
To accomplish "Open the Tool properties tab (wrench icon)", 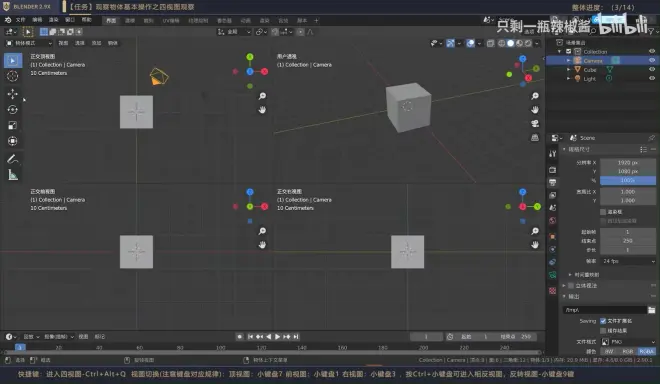I will tap(553, 154).
